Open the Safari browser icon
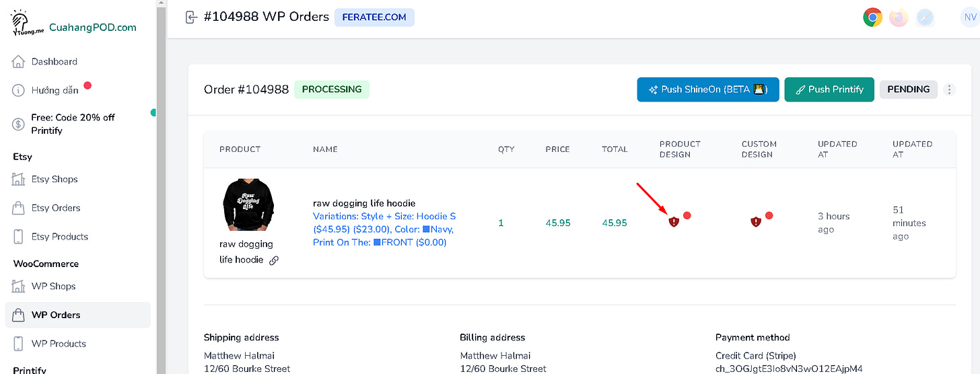The height and width of the screenshot is (374, 980). 925,17
